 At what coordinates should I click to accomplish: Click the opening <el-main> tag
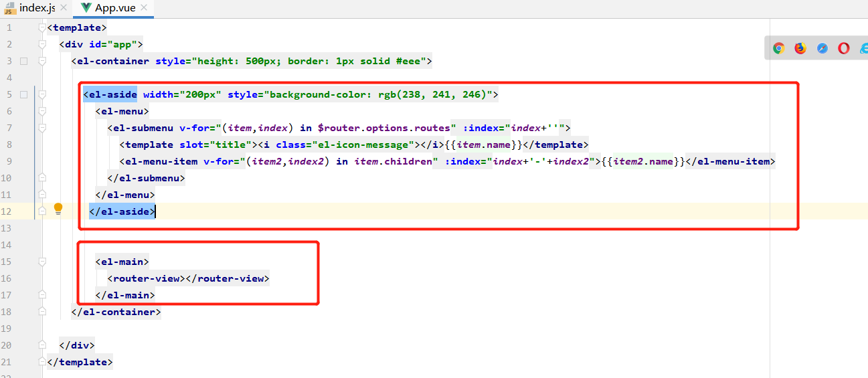[x=122, y=262]
